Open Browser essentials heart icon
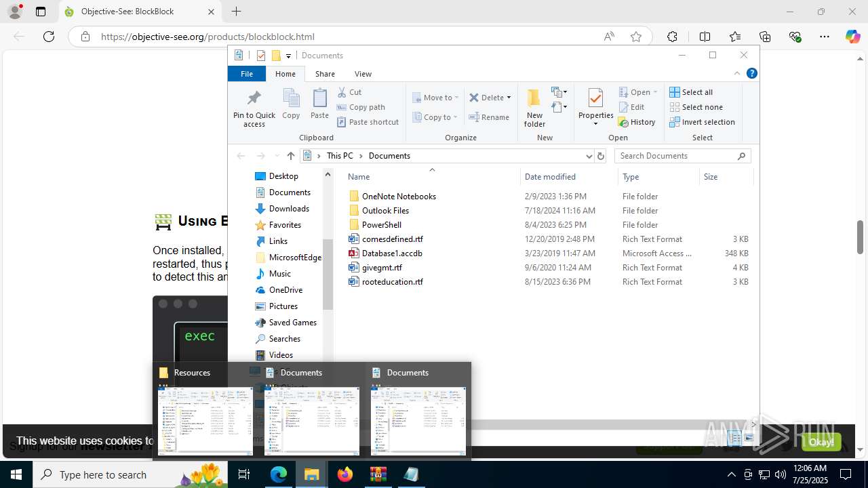The height and width of the screenshot is (488, 868). coord(795,37)
